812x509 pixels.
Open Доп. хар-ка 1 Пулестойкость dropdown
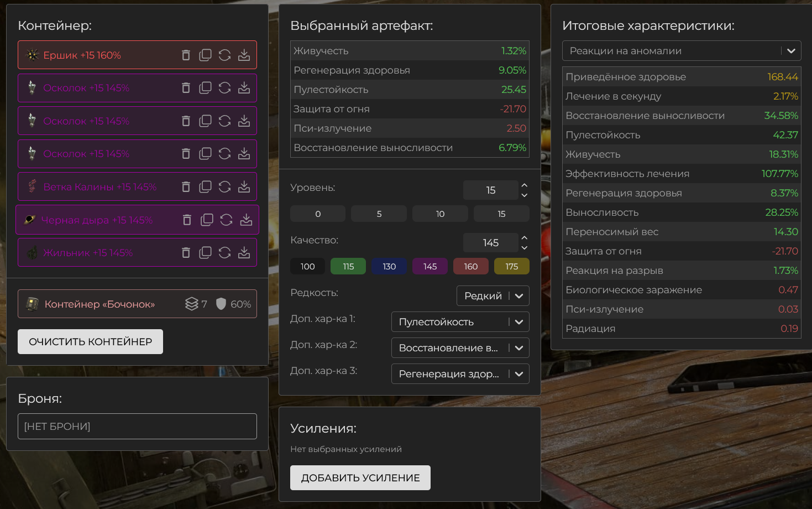tap(460, 322)
